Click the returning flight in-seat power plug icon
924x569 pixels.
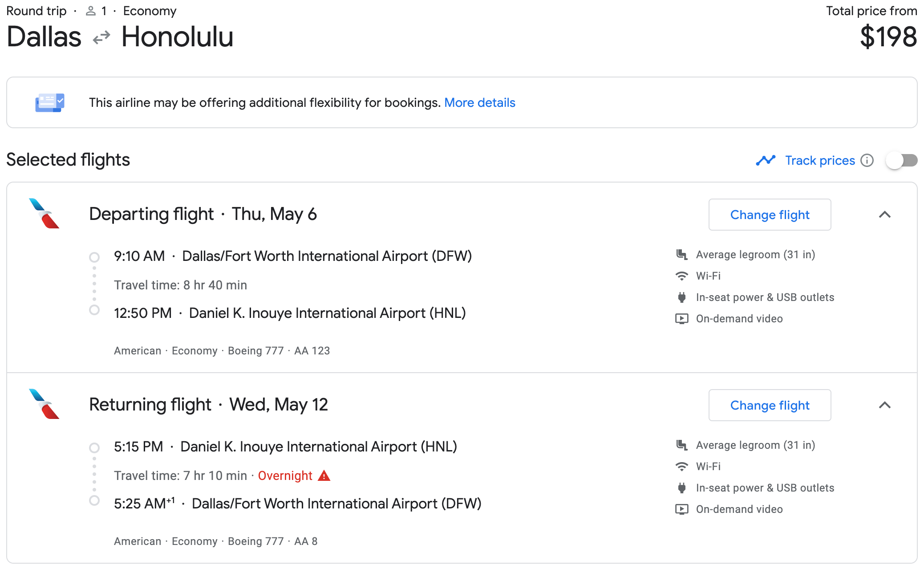click(x=681, y=488)
